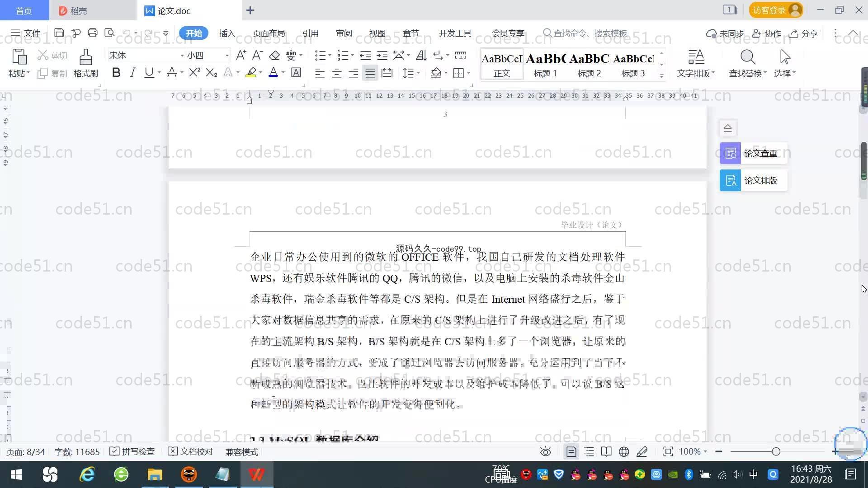The width and height of the screenshot is (868, 488).
Task: Open File Explorer in Windows taskbar
Action: tap(155, 474)
